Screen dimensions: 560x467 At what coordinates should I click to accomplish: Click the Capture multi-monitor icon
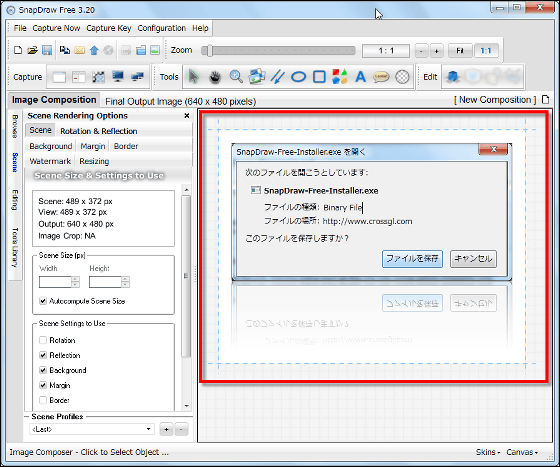click(x=138, y=76)
